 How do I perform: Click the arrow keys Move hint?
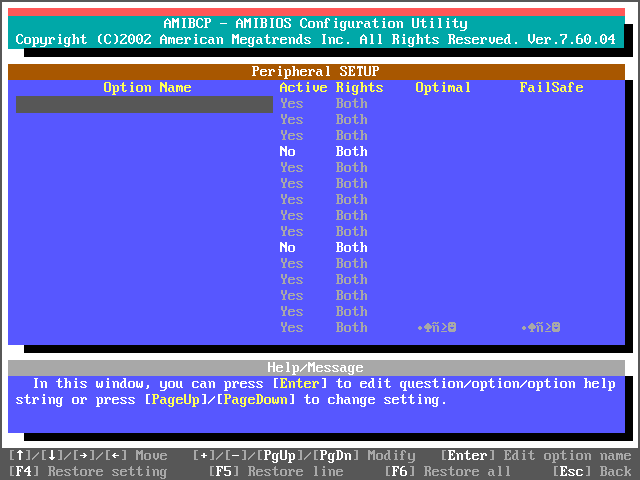(x=88, y=456)
